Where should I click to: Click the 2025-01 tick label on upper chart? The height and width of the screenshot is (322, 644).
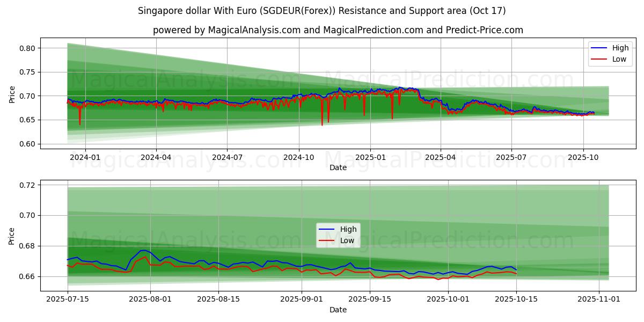tap(370, 157)
